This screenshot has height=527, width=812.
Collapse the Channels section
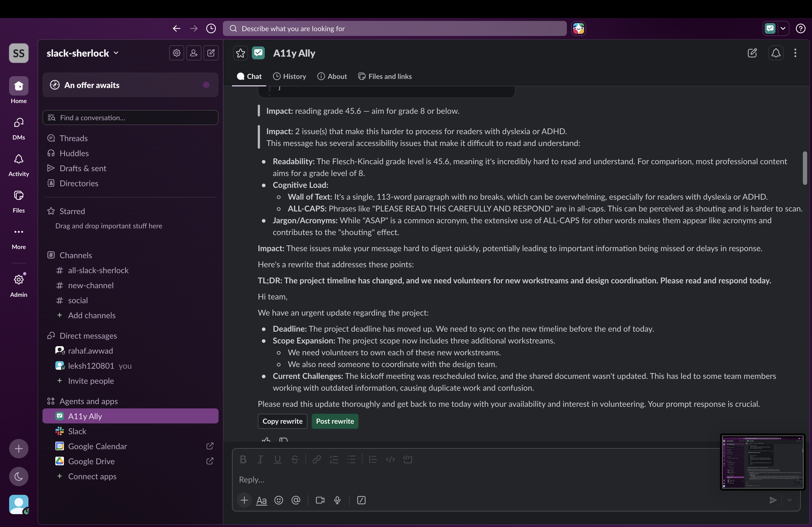(75, 255)
